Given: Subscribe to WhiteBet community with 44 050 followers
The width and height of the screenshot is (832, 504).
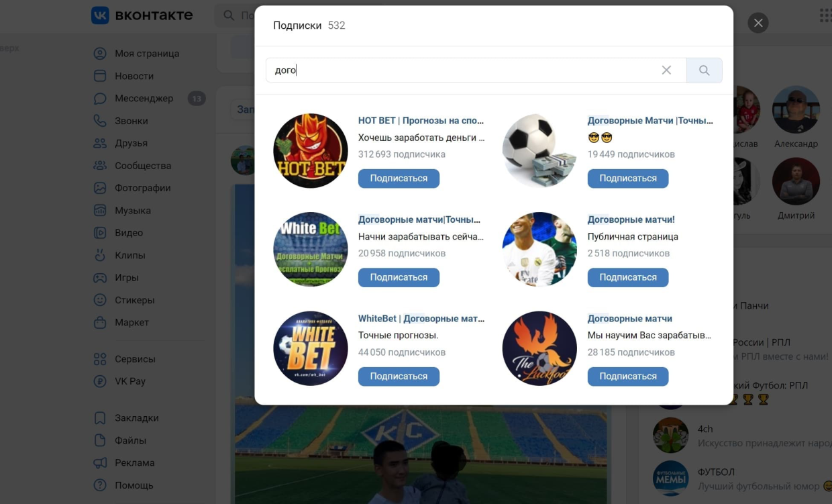Looking at the screenshot, I should pyautogui.click(x=399, y=376).
